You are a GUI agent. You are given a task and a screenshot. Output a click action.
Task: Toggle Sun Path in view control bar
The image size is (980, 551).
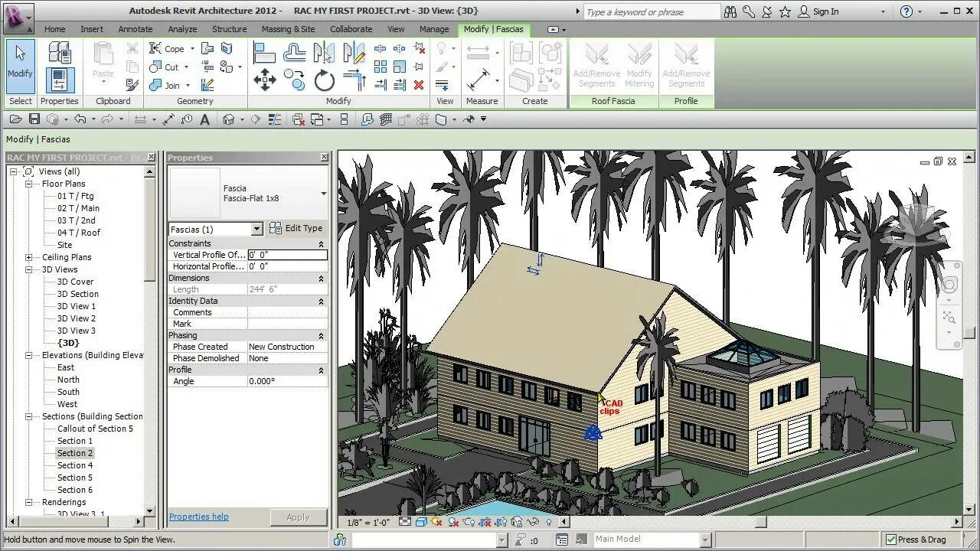pos(436,522)
